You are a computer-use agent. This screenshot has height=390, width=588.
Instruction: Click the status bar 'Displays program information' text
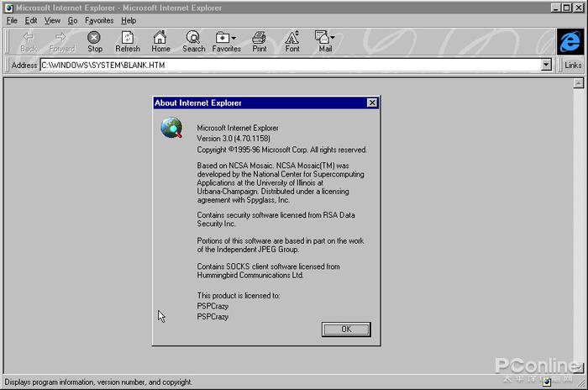click(98, 382)
